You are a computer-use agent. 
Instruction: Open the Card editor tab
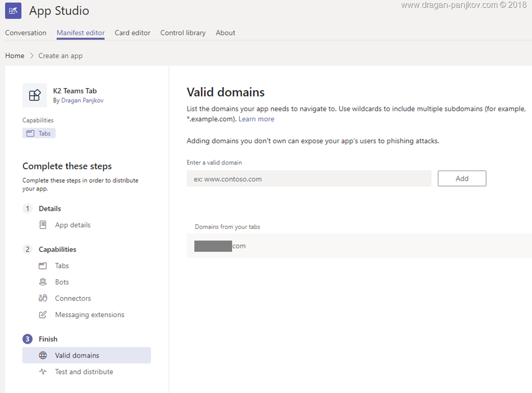(x=132, y=33)
